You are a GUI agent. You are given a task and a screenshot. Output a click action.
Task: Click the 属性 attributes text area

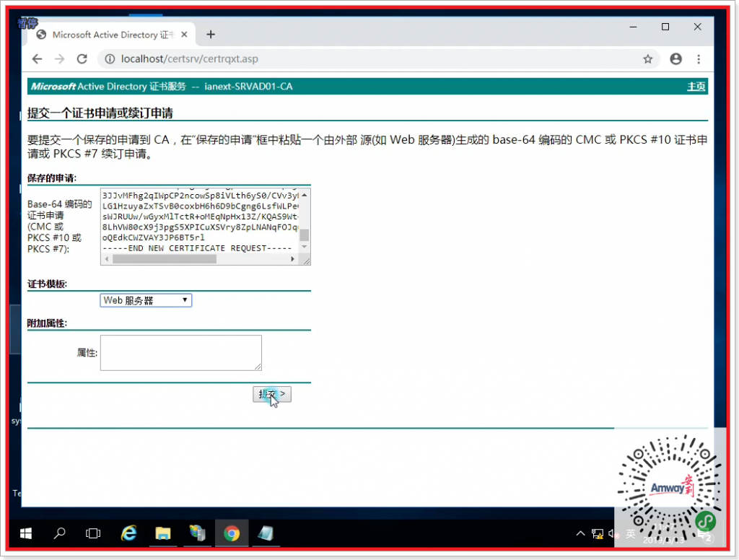point(180,353)
